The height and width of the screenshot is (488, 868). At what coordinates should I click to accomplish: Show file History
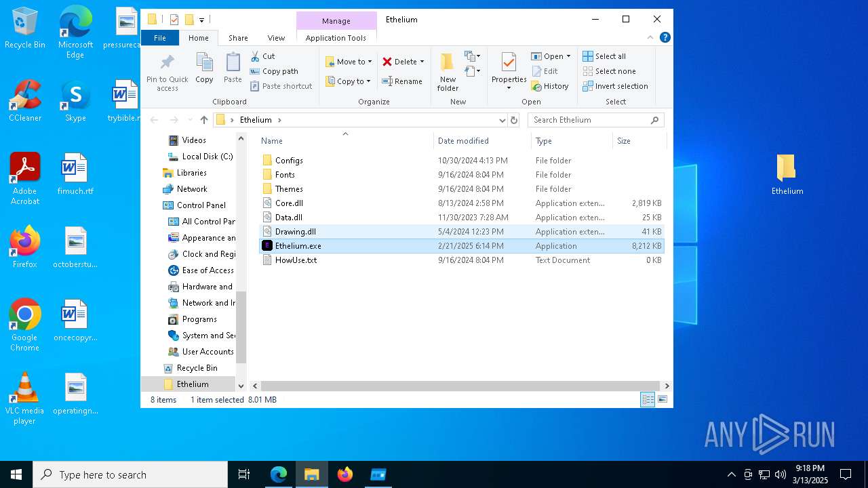550,86
